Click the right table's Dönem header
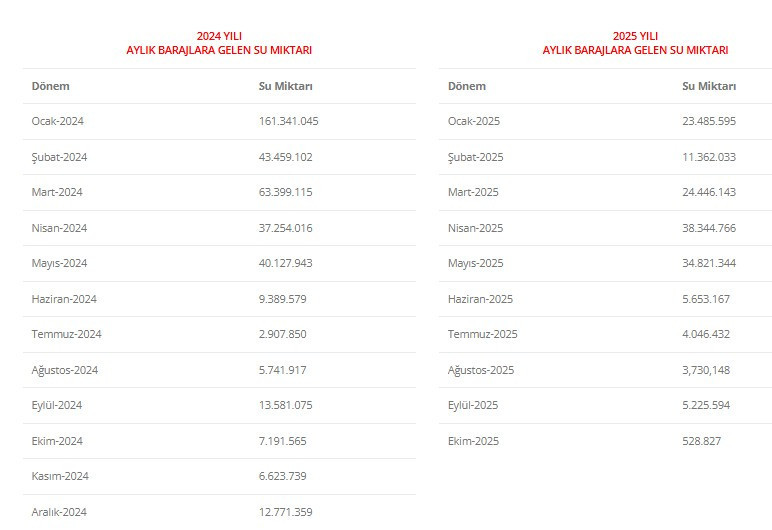Image resolution: width=772 pixels, height=530 pixels. tap(467, 86)
